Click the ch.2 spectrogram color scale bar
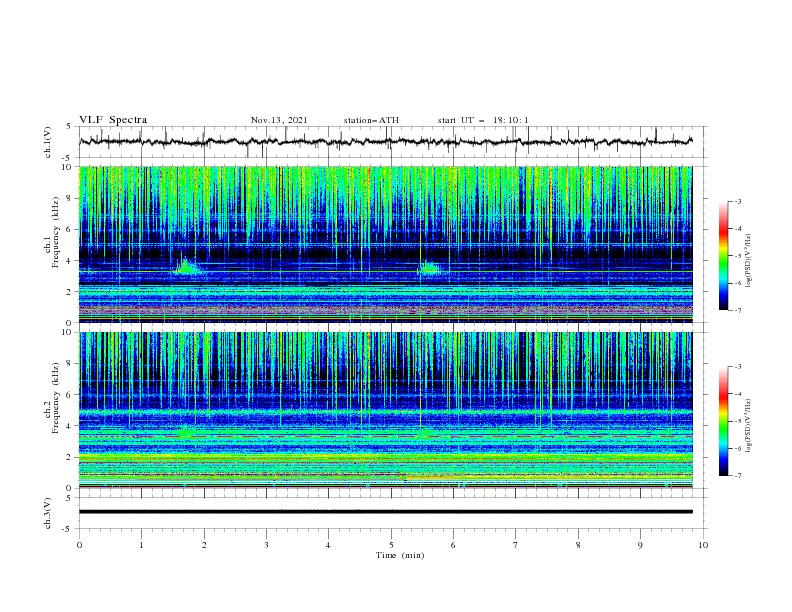 tap(724, 421)
